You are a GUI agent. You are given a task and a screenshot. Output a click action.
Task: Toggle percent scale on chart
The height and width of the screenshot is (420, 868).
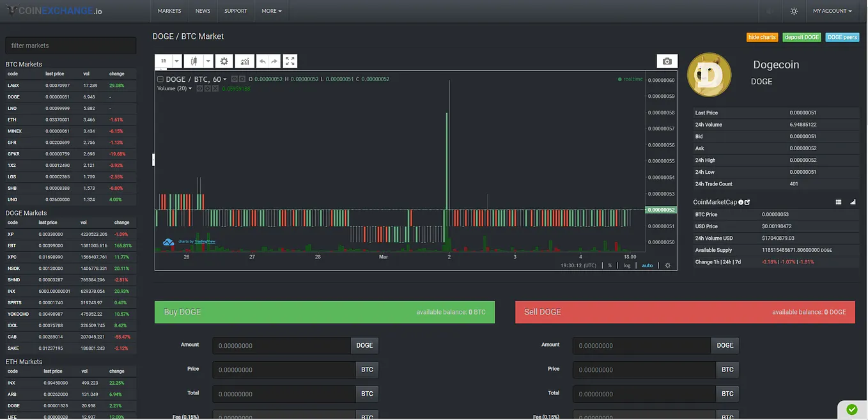pos(610,265)
